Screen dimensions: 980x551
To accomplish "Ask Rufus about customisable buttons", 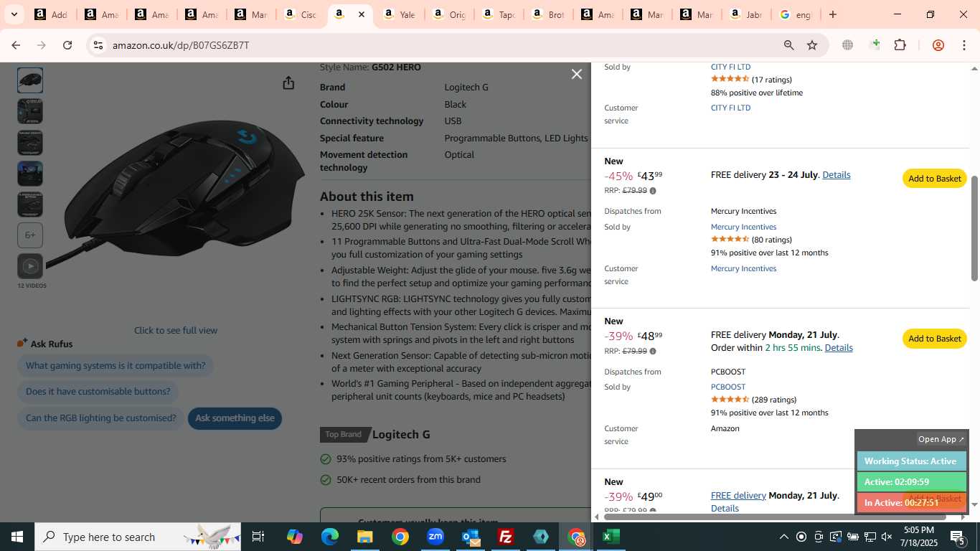I will (98, 392).
